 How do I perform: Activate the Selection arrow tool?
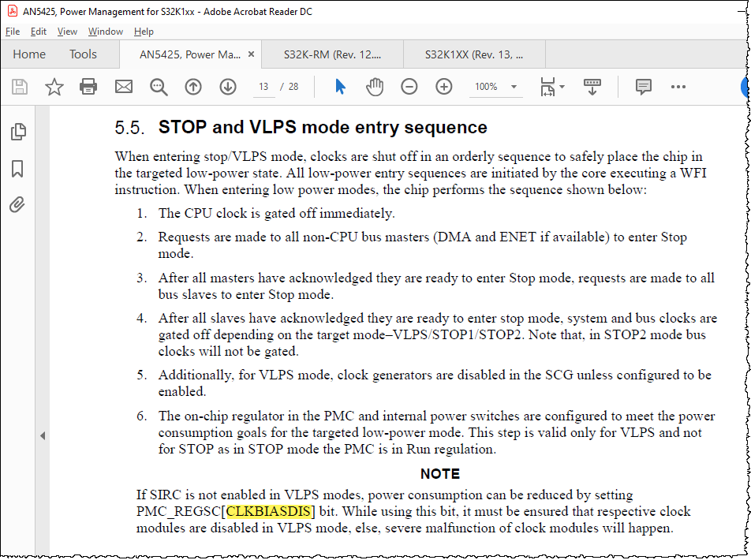pos(340,87)
